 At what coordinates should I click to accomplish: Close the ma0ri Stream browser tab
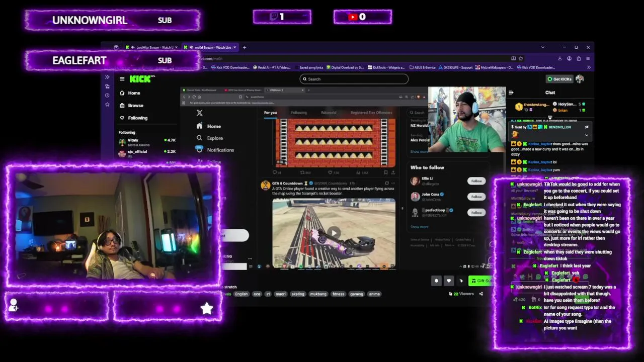[235, 47]
